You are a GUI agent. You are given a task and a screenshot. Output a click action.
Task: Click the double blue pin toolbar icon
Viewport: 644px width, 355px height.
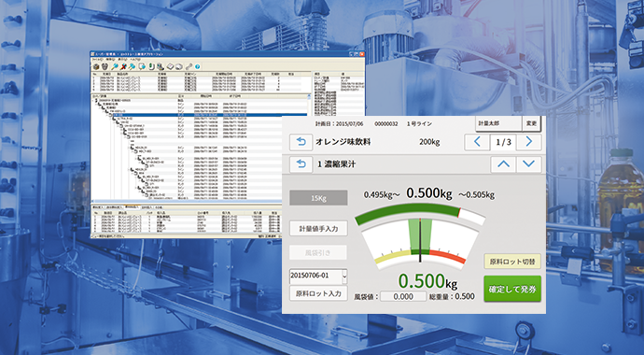click(132, 66)
